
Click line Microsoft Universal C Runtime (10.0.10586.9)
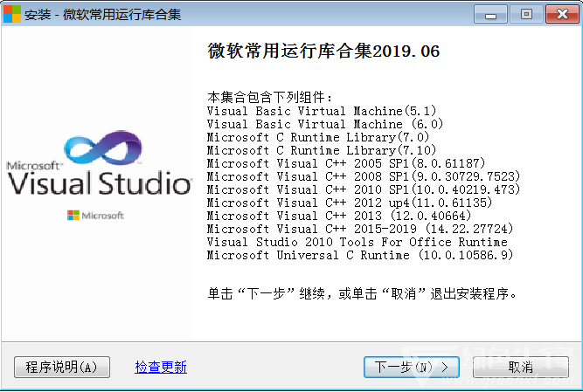[360, 255]
